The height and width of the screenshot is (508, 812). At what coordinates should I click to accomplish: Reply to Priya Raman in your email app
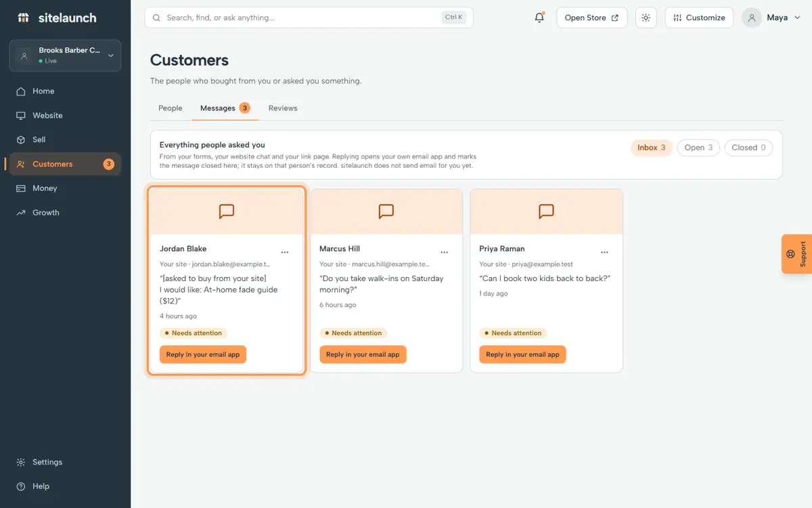[522, 354]
